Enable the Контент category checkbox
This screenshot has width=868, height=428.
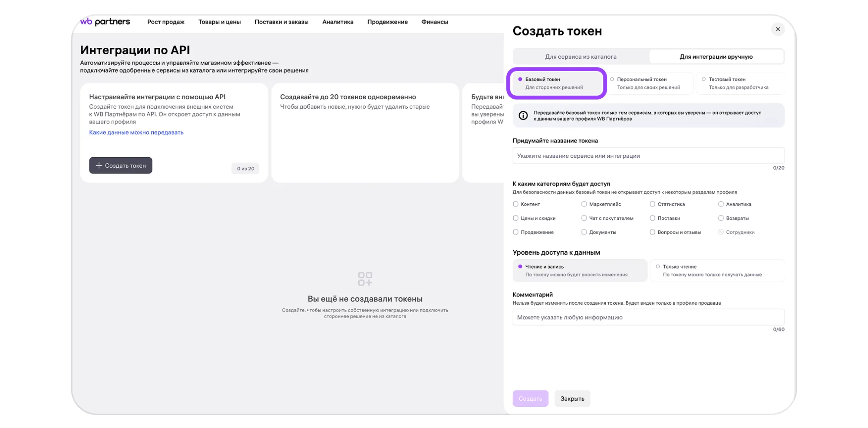pyautogui.click(x=515, y=204)
